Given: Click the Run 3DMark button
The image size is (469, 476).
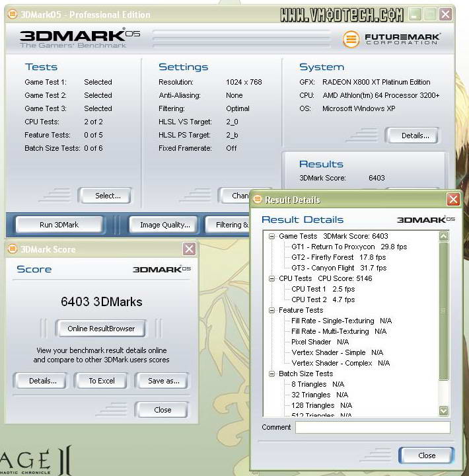Looking at the screenshot, I should [x=59, y=225].
